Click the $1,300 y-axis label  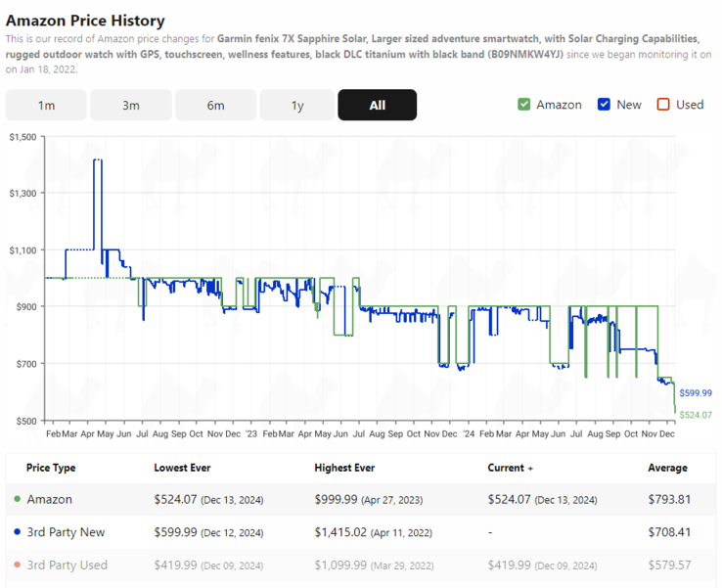(x=23, y=194)
